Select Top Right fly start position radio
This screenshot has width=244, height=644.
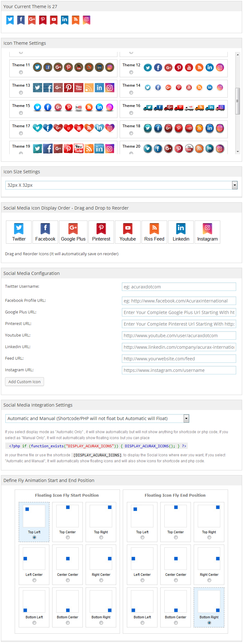click(x=101, y=537)
